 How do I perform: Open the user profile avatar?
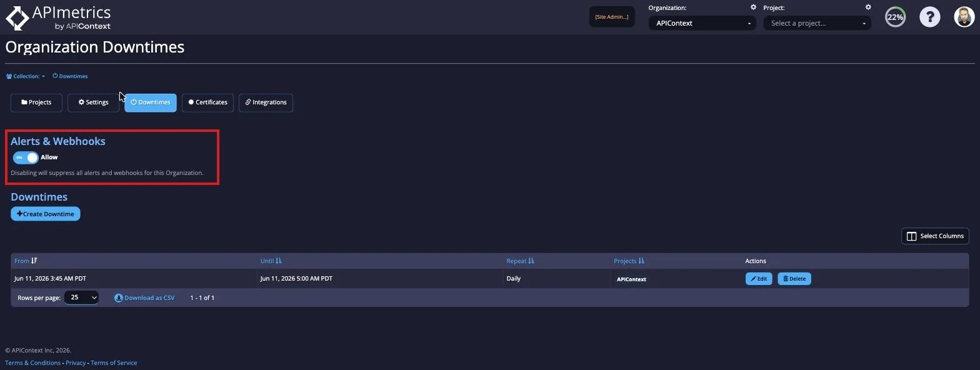[x=964, y=17]
